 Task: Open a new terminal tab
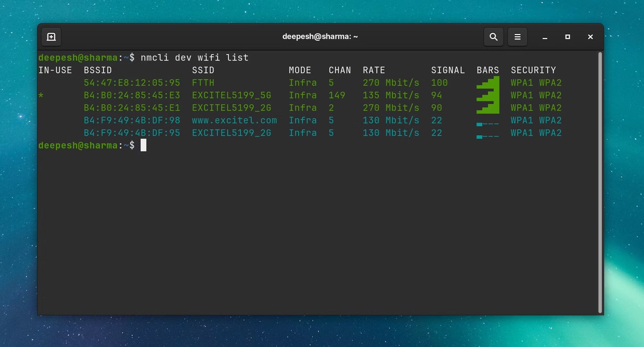tap(51, 37)
